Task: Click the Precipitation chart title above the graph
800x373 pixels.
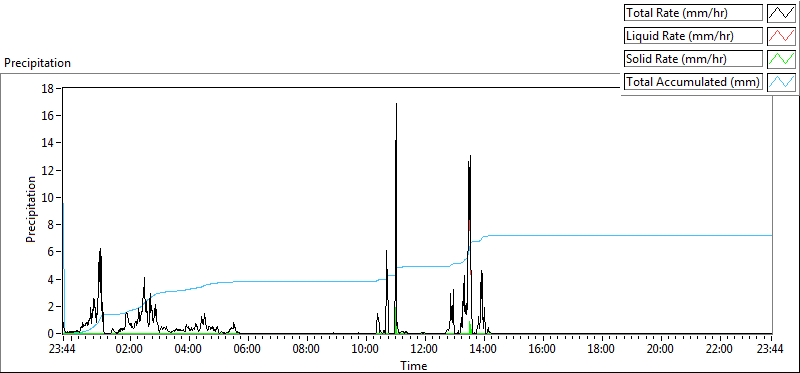Action: 37,63
